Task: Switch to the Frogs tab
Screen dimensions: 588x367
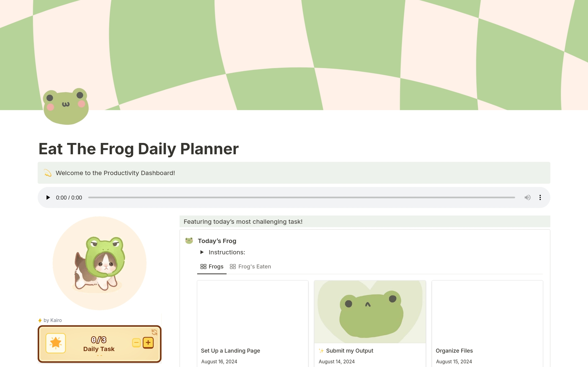Action: (216, 266)
